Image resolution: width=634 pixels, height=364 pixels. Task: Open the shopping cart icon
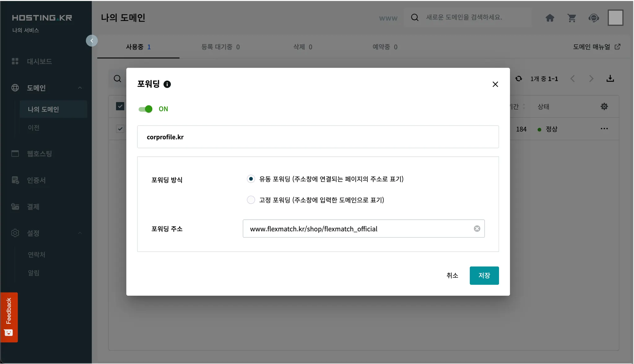(571, 18)
